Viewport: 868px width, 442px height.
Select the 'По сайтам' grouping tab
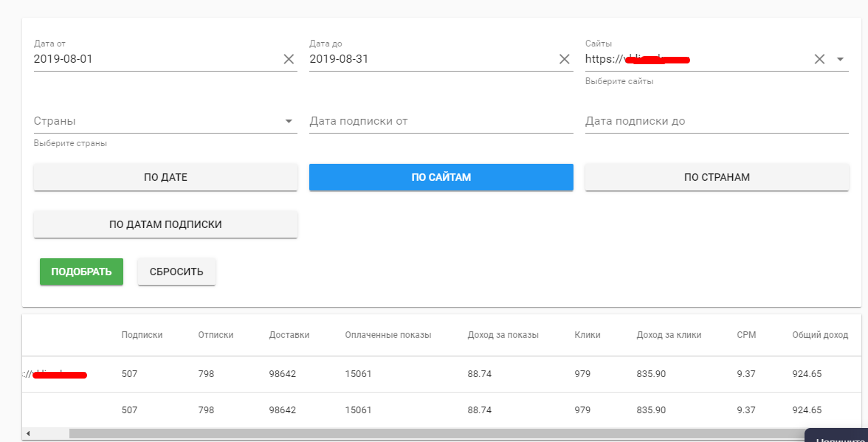441,177
